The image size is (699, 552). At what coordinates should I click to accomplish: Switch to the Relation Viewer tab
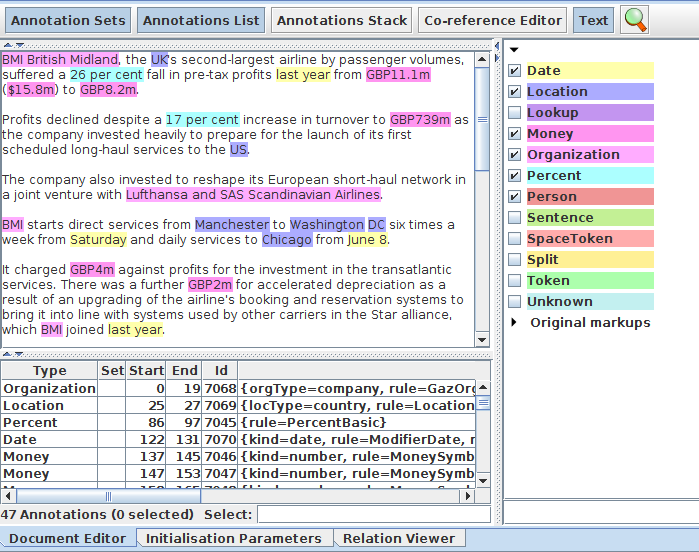pos(399,538)
